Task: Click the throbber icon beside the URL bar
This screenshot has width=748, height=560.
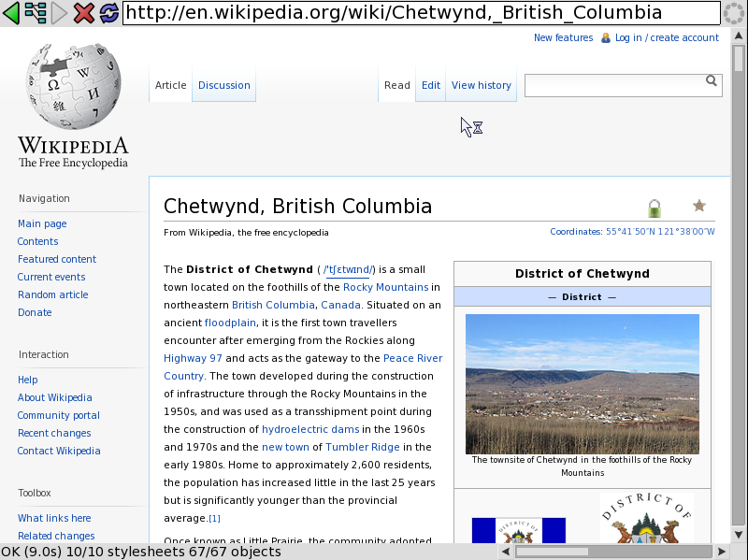Action: [734, 13]
